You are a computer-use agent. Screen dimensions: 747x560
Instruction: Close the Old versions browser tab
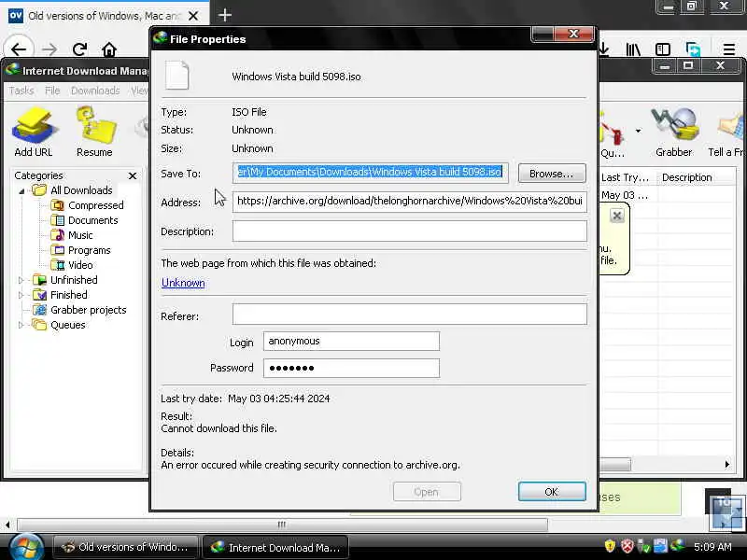(193, 16)
